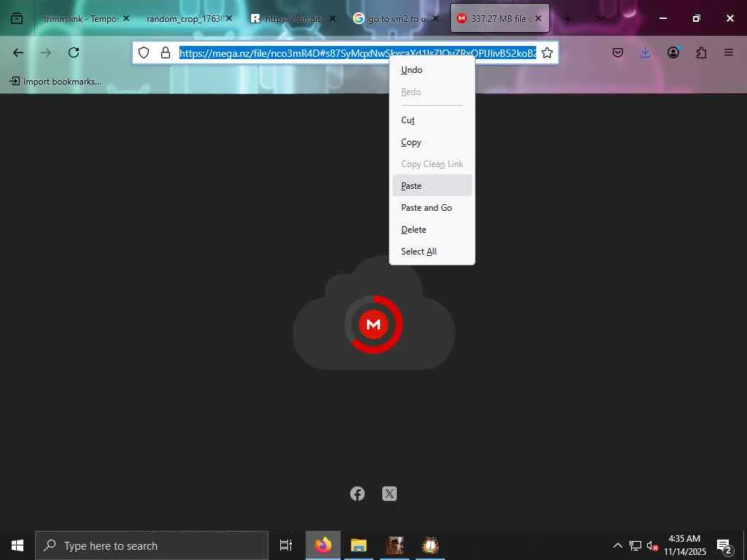The height and width of the screenshot is (560, 747).
Task: Go back one page
Action: (x=18, y=52)
